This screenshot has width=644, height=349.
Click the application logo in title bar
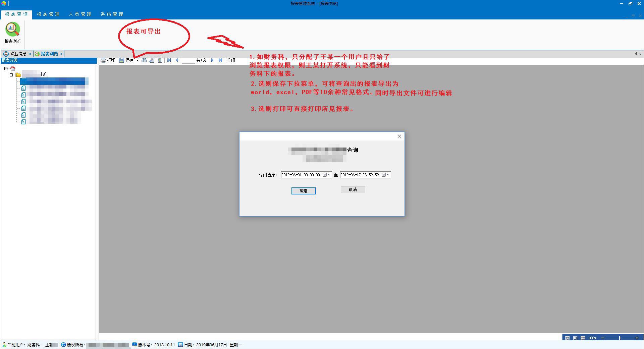tap(4, 3)
